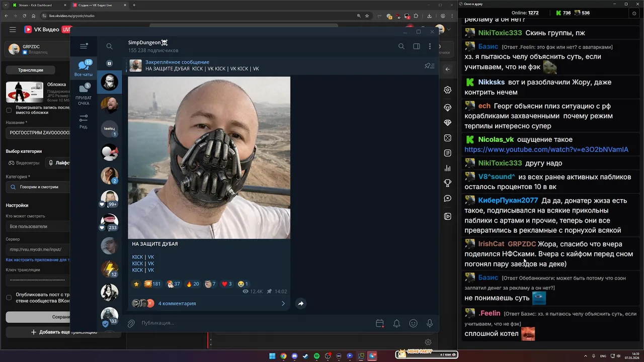Select the Все чаты folder
644x362 pixels.
pyautogui.click(x=84, y=68)
